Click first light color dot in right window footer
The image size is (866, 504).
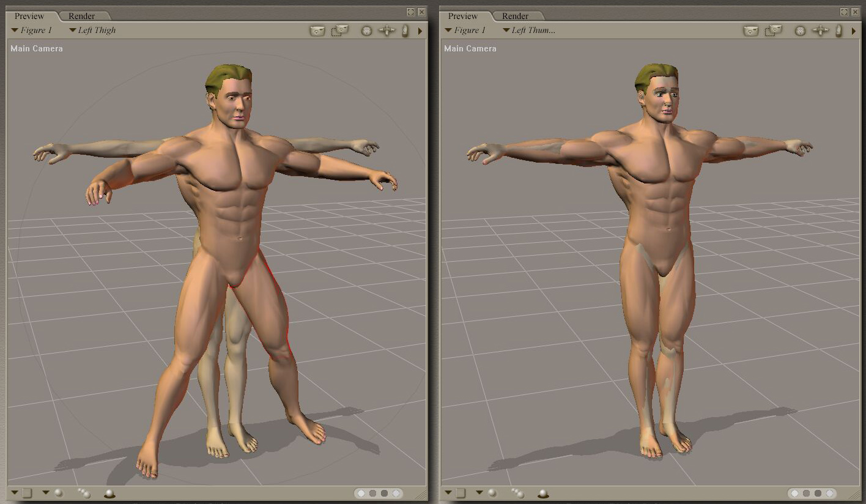[794, 493]
